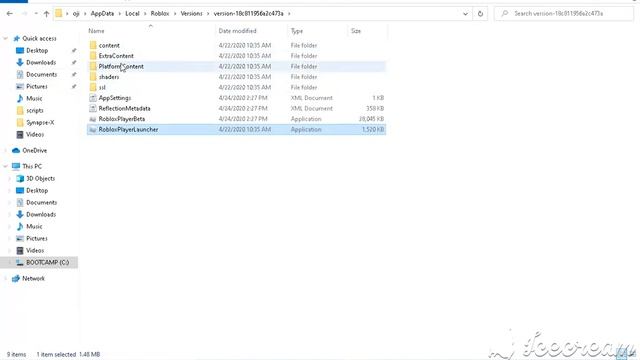Image resolution: width=640 pixels, height=360 pixels.
Task: Go up one folder level arrow
Action: (x=47, y=13)
